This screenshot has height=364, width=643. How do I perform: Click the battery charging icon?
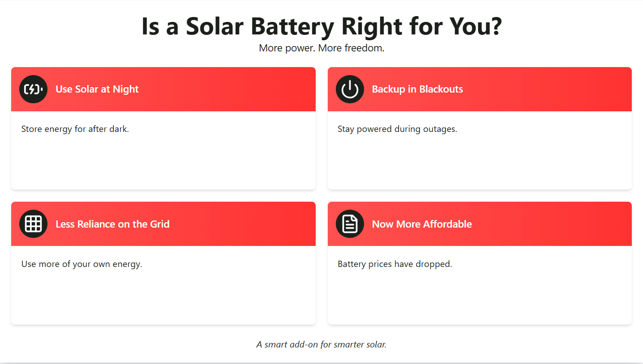(33, 89)
